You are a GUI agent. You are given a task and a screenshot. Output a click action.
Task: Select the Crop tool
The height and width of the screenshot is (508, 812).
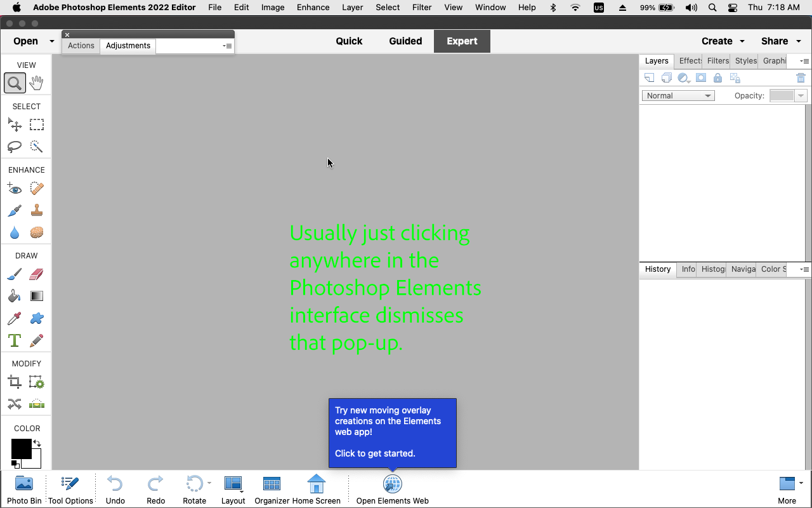[x=15, y=382]
